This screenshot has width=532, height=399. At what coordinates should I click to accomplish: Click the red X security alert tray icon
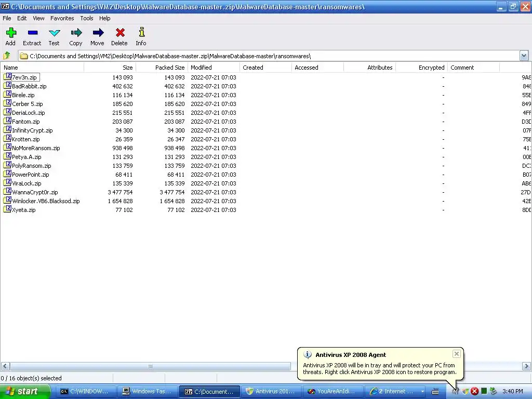[x=475, y=391]
